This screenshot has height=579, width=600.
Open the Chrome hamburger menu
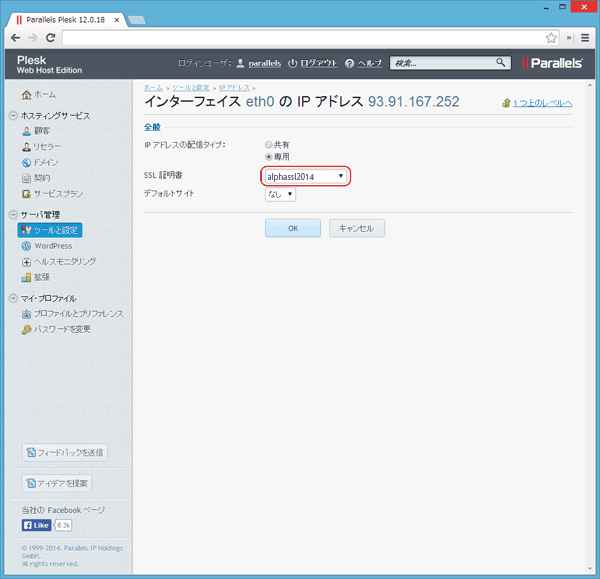click(x=585, y=38)
